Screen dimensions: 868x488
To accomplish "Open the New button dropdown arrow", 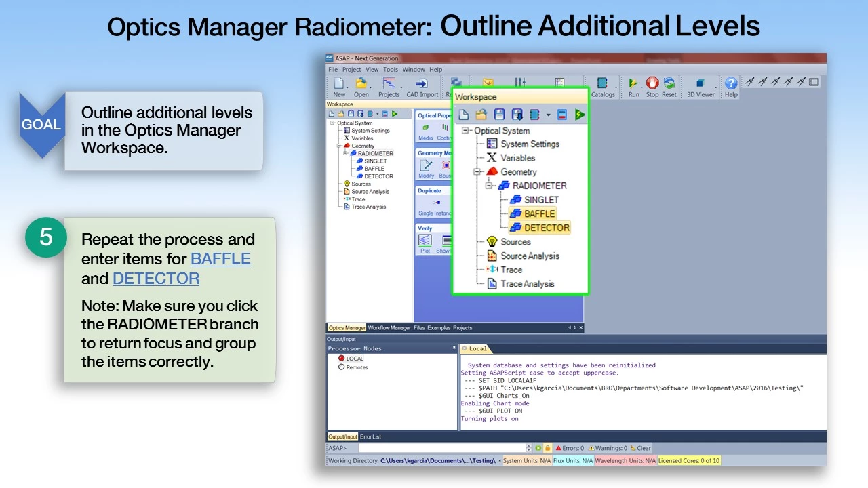I will 349,87.
